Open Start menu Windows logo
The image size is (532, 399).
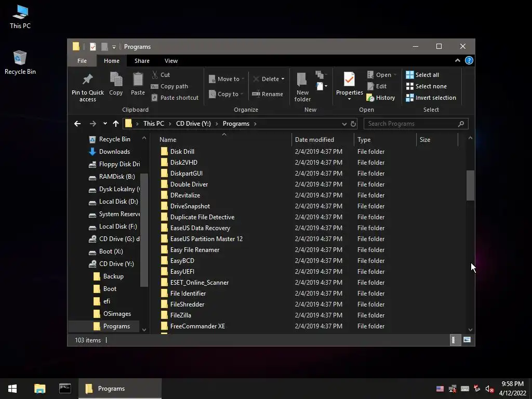click(x=12, y=389)
